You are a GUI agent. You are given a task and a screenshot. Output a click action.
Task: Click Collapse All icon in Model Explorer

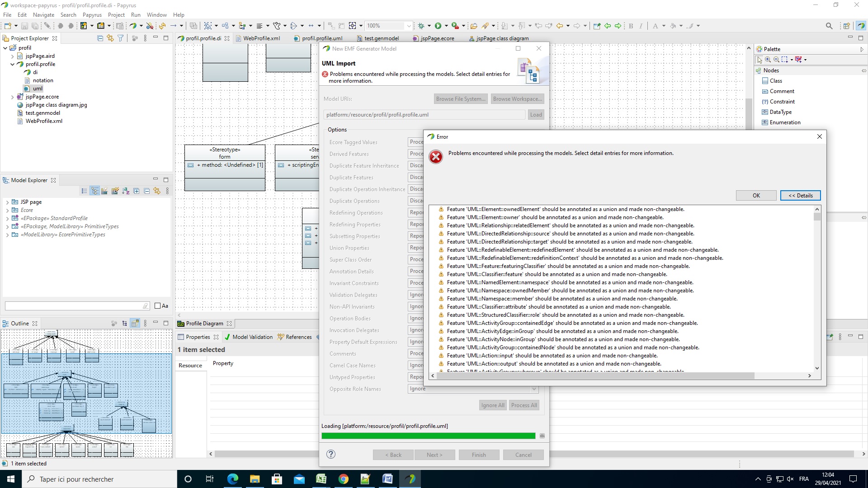(x=146, y=191)
